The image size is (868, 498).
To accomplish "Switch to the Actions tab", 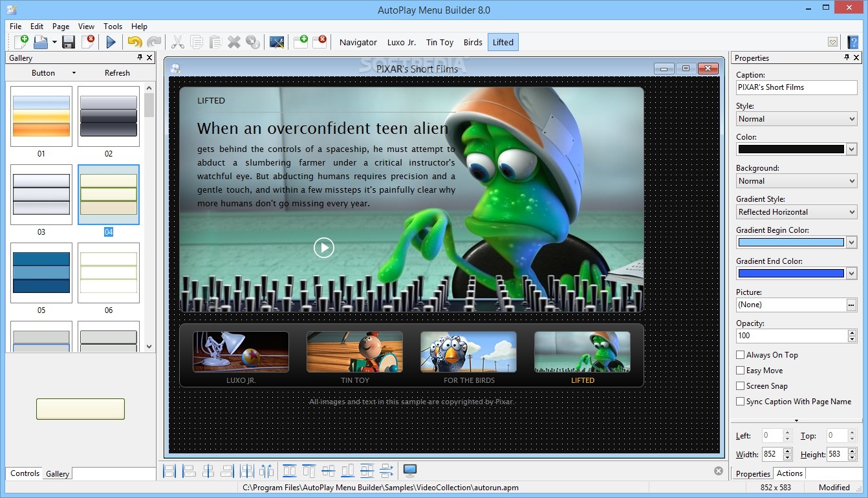I will coord(789,473).
